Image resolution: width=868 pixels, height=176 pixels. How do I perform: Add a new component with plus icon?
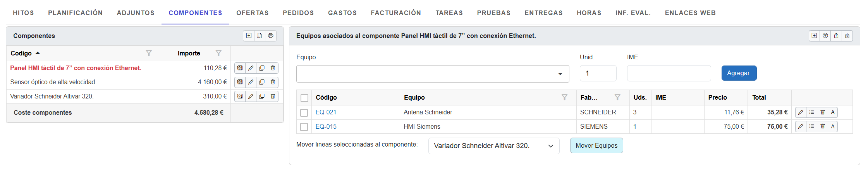pyautogui.click(x=249, y=36)
